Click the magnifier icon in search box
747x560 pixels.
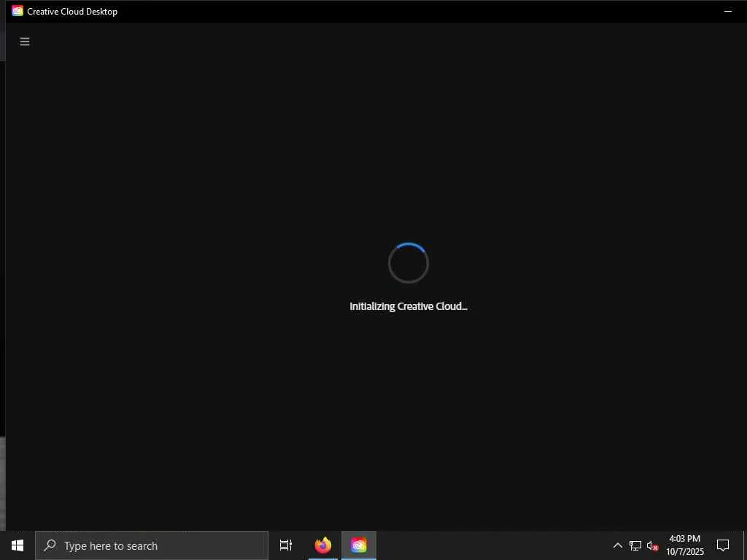click(x=50, y=545)
